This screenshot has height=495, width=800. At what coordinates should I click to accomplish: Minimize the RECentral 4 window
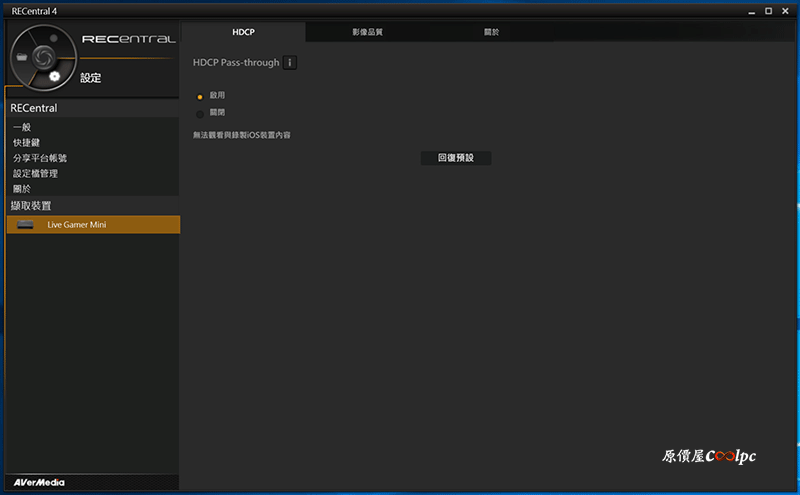pos(752,11)
